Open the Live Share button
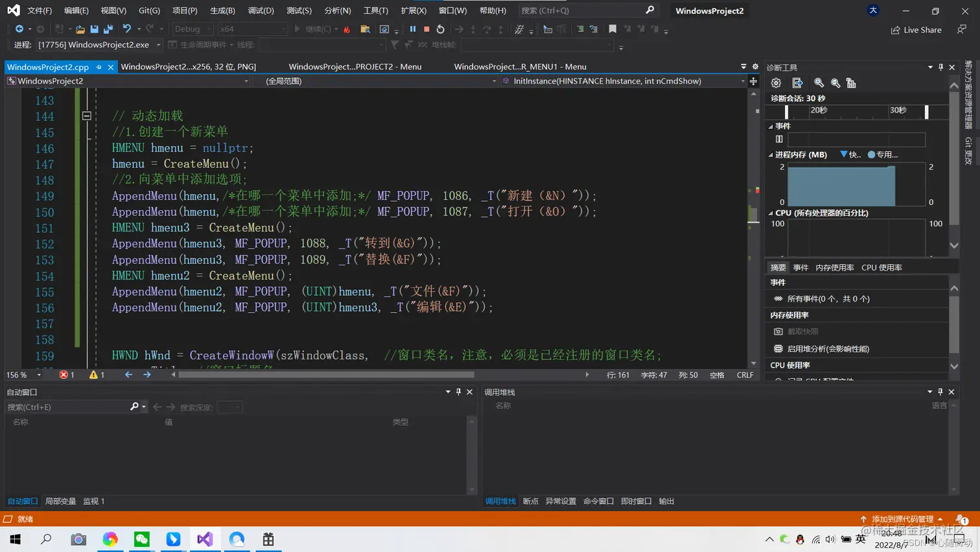Screen dimensions: 980x552 tap(916, 30)
